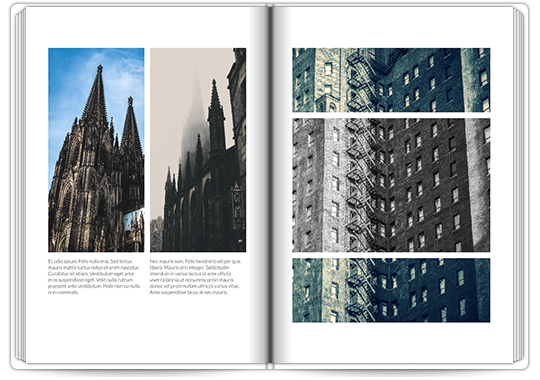Screen dimensions: 540x380
Task: Click the tallest spire in the blue-sky photo
Action: [x=97, y=96]
